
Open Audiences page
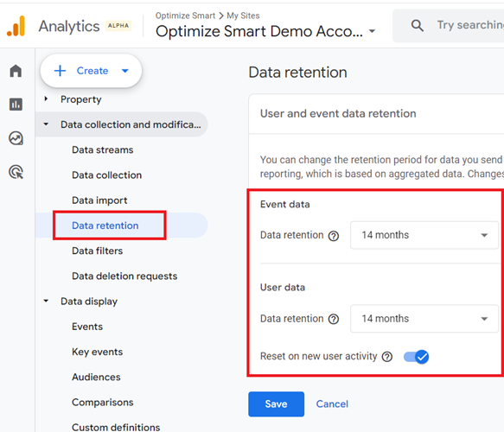(97, 377)
